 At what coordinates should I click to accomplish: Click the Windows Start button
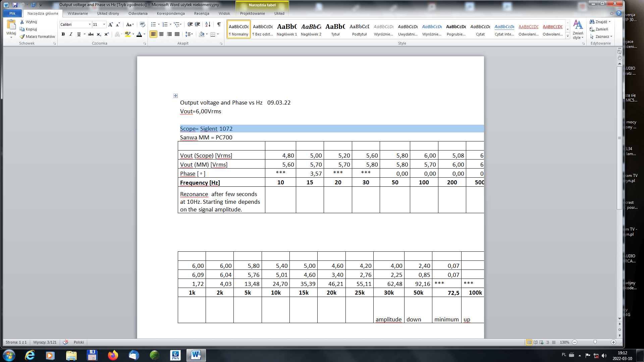pos(9,355)
